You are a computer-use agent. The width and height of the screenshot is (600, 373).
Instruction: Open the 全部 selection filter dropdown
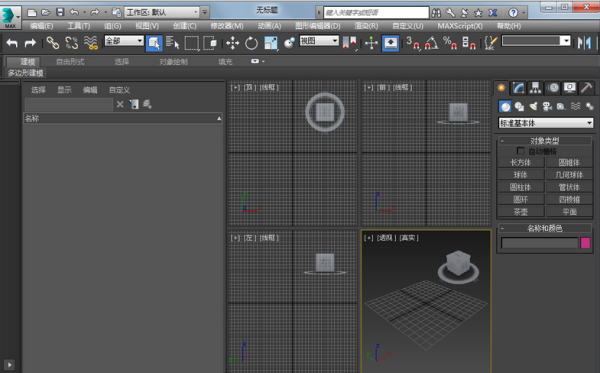point(124,41)
